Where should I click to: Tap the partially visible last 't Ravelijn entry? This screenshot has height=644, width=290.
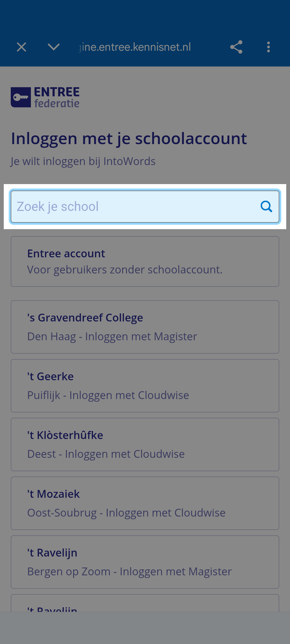[145, 603]
